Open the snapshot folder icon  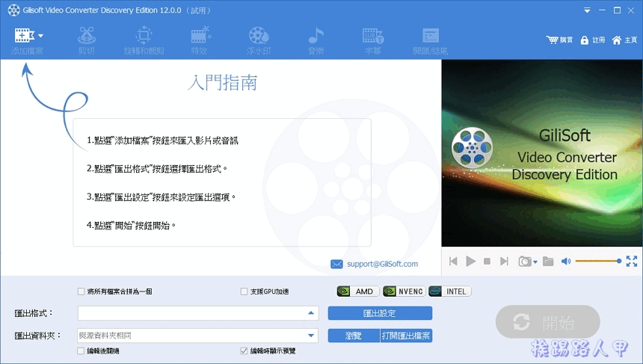coord(548,261)
